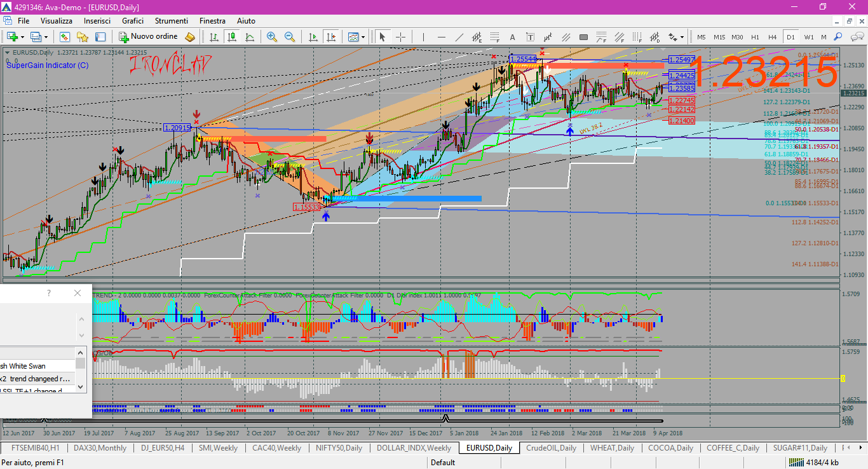Switch to the FTSEMIB40,H1 chart tab
868x469 pixels.
[36, 448]
